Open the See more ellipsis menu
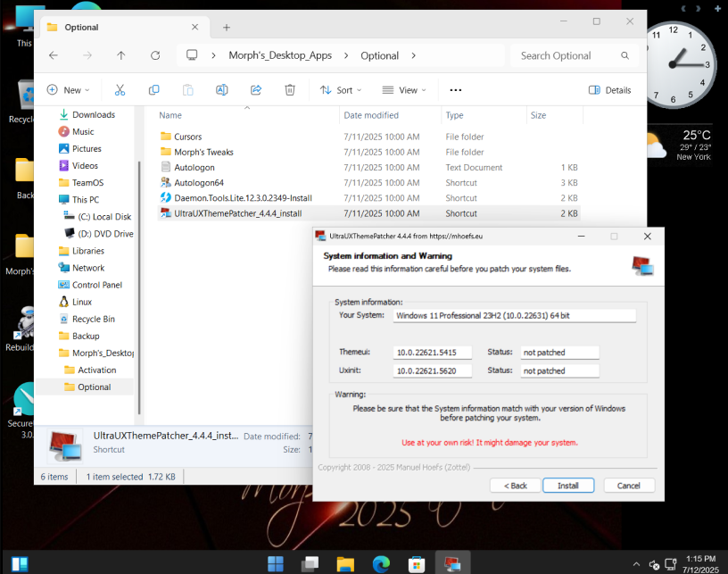This screenshot has width=728, height=574. point(456,90)
